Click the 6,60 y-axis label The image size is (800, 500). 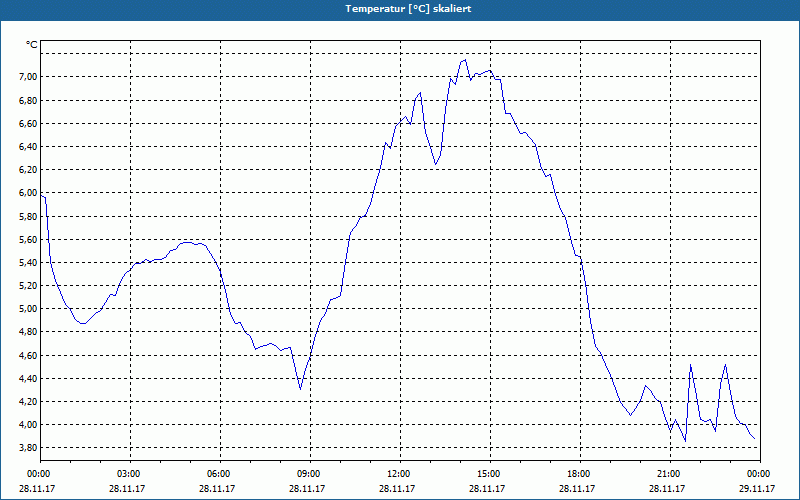(28, 123)
